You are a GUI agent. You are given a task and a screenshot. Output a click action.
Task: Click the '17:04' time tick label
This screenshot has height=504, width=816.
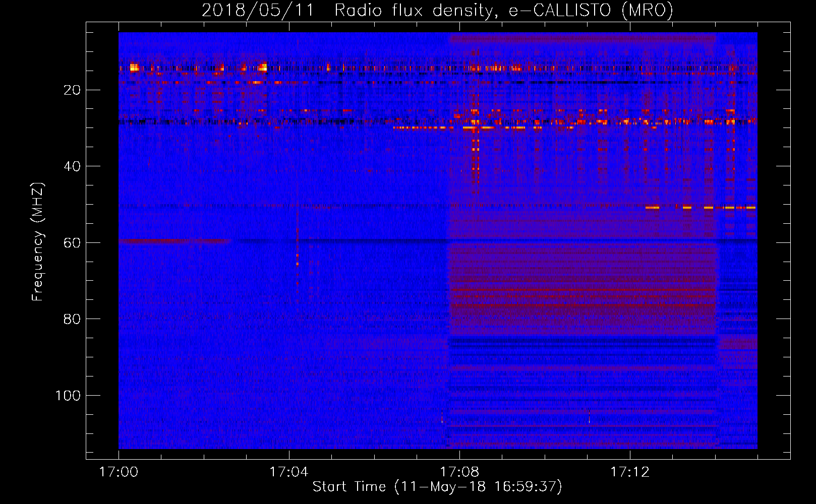[288, 472]
